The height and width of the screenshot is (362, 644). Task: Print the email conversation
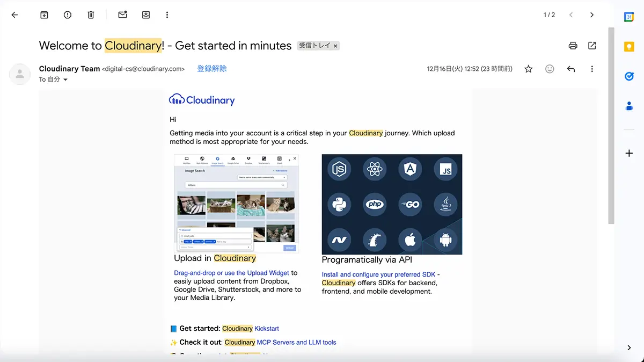click(x=573, y=46)
